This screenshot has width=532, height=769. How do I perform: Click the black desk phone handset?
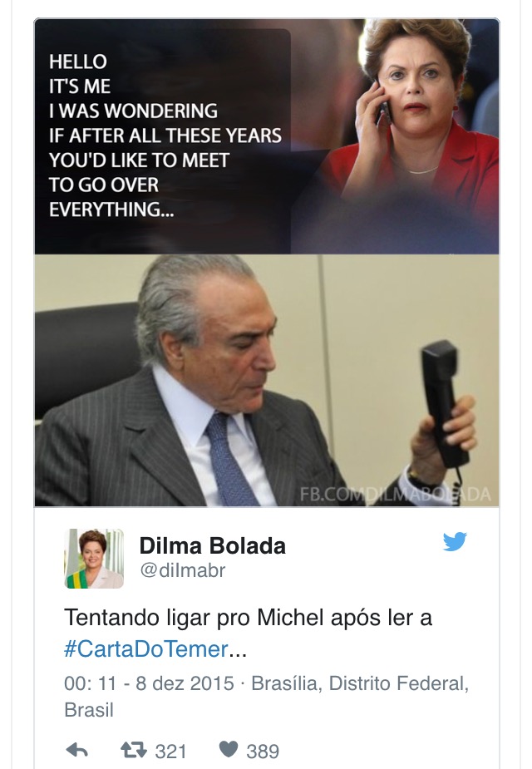(443, 403)
